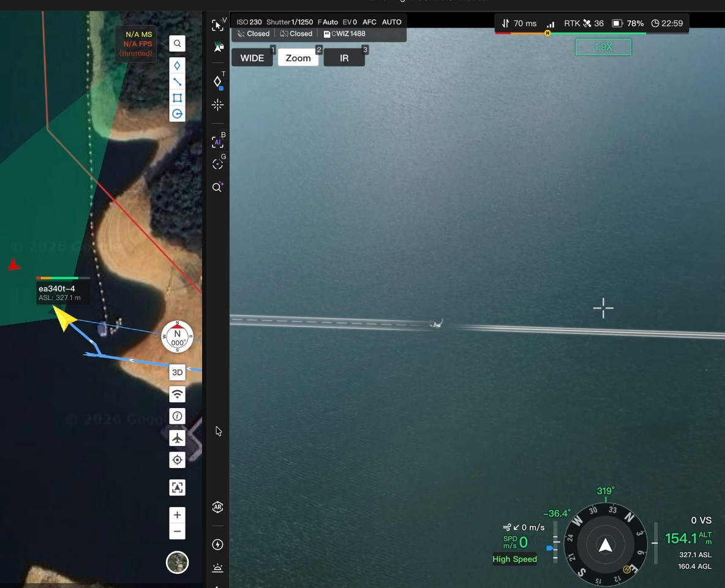Select the line drawing tool on map
Image resolution: width=725 pixels, height=588 pixels.
(x=177, y=82)
